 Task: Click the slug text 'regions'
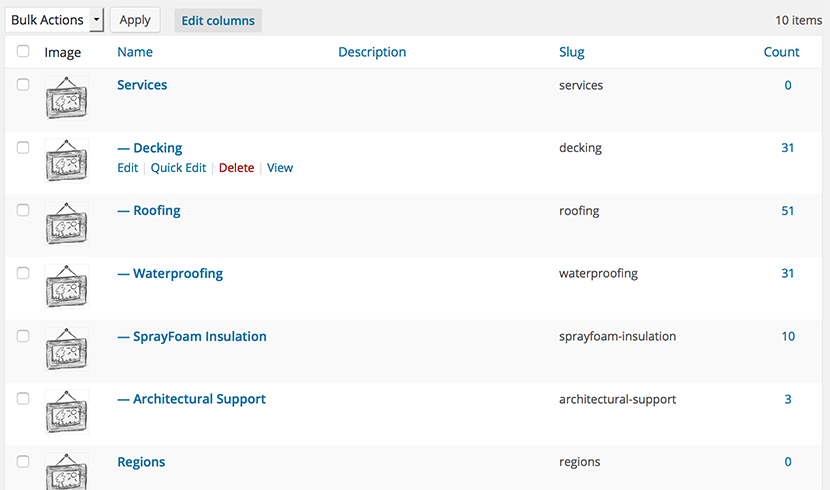point(580,461)
